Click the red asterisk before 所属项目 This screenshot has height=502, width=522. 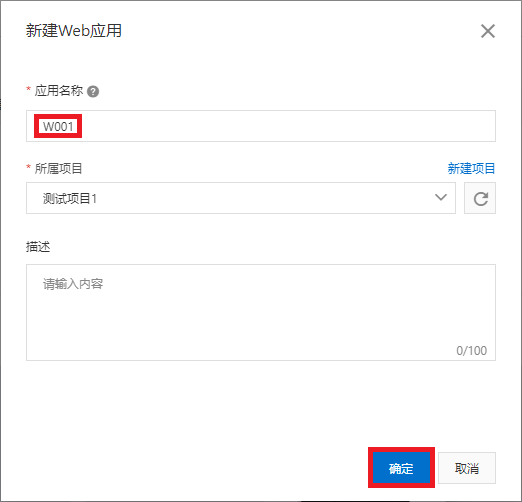coord(29,166)
